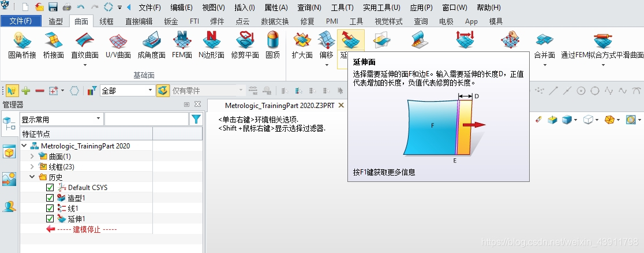The image size is (644, 253).
Task: Select the 延伸1 history item
Action: click(76, 218)
